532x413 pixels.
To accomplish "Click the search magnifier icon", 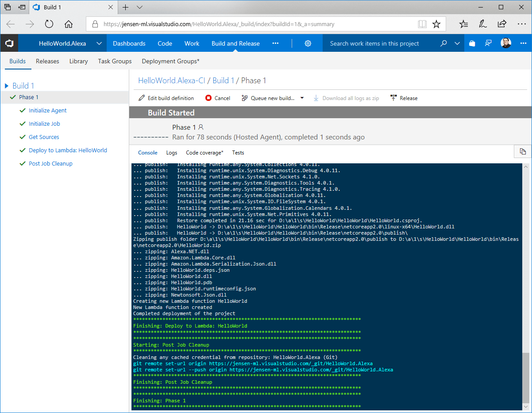I will pyautogui.click(x=443, y=43).
